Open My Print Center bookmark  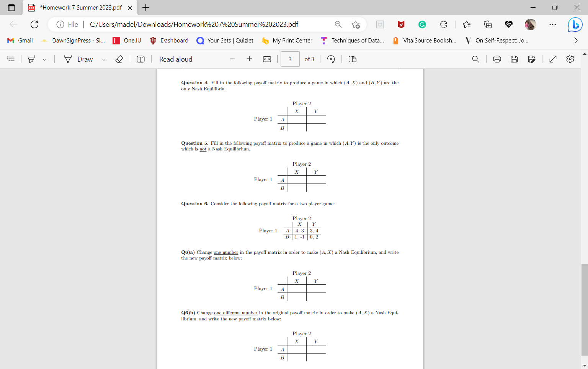pos(287,41)
